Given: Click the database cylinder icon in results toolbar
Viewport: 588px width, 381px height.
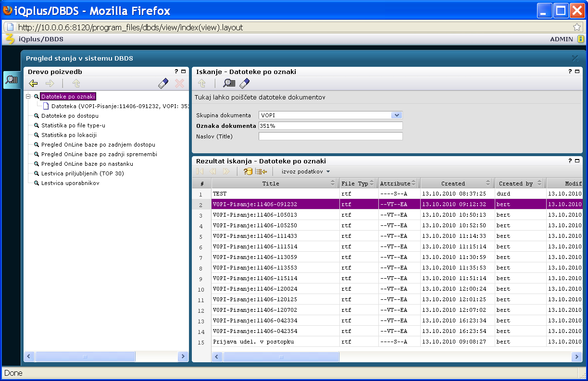Looking at the screenshot, I should point(248,172).
